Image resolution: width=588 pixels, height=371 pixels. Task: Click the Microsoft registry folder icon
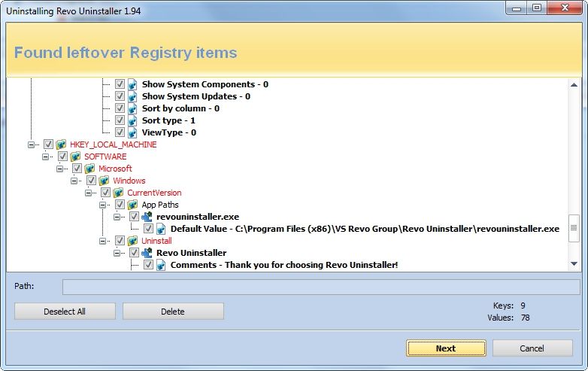(x=89, y=169)
